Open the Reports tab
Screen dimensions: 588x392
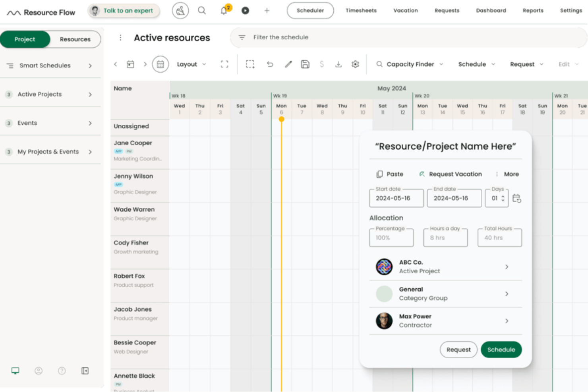[533, 10]
